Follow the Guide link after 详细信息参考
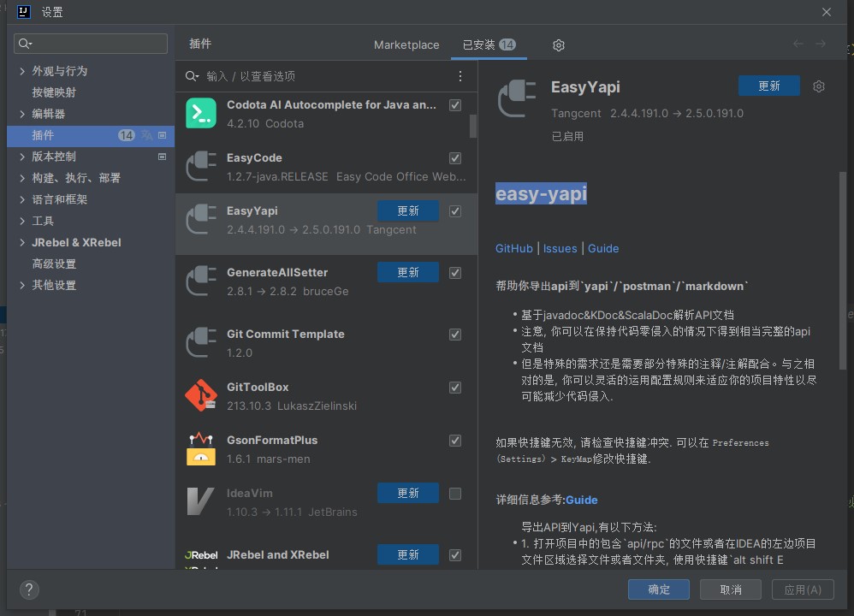This screenshot has height=616, width=854. 582,500
